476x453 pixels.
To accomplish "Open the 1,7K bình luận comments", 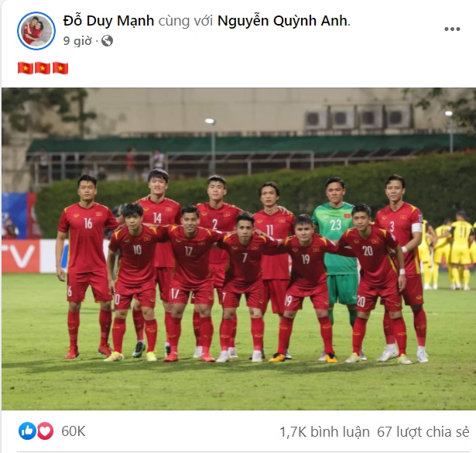I will coord(324,432).
